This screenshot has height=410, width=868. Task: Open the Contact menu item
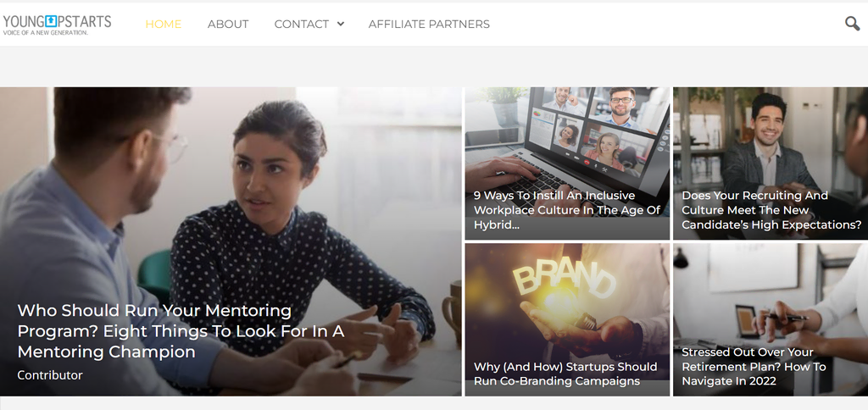coord(301,24)
